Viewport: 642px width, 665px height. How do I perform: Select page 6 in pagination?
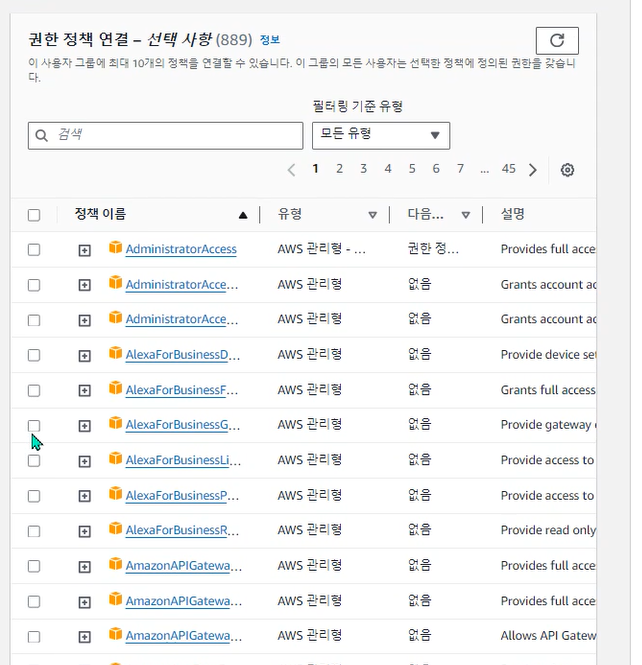click(436, 169)
